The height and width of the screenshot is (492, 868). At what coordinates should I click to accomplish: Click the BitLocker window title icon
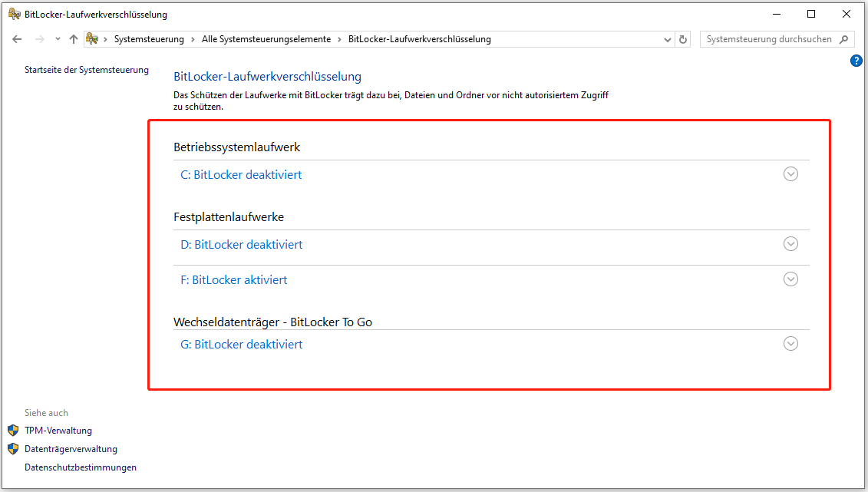click(15, 14)
